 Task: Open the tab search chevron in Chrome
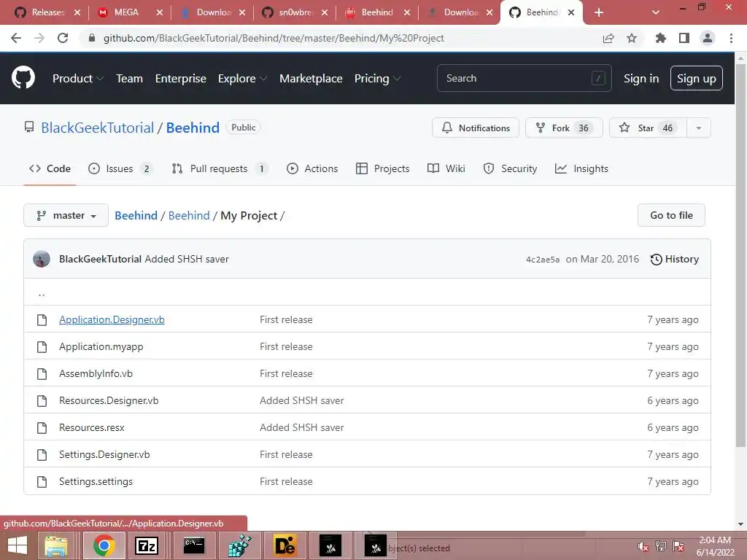(x=656, y=12)
